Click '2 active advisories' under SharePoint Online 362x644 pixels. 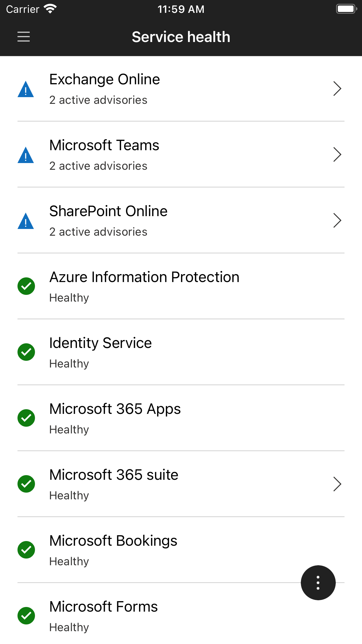point(98,232)
